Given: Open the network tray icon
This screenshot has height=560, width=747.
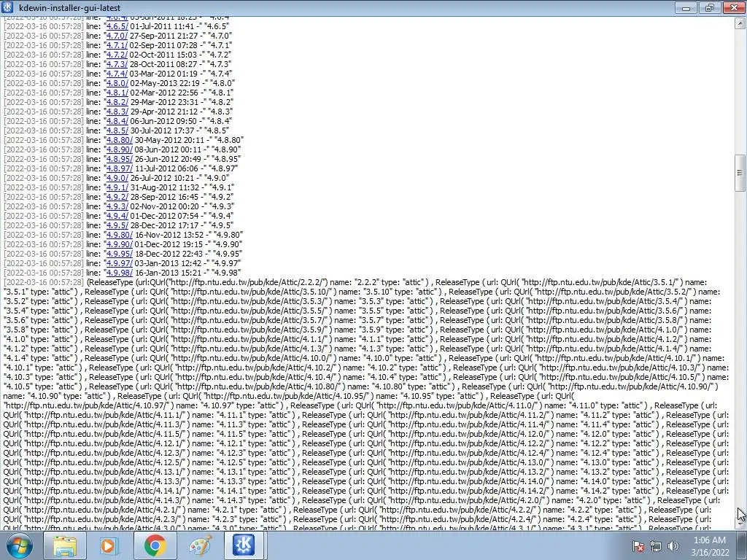Looking at the screenshot, I should click(x=656, y=546).
